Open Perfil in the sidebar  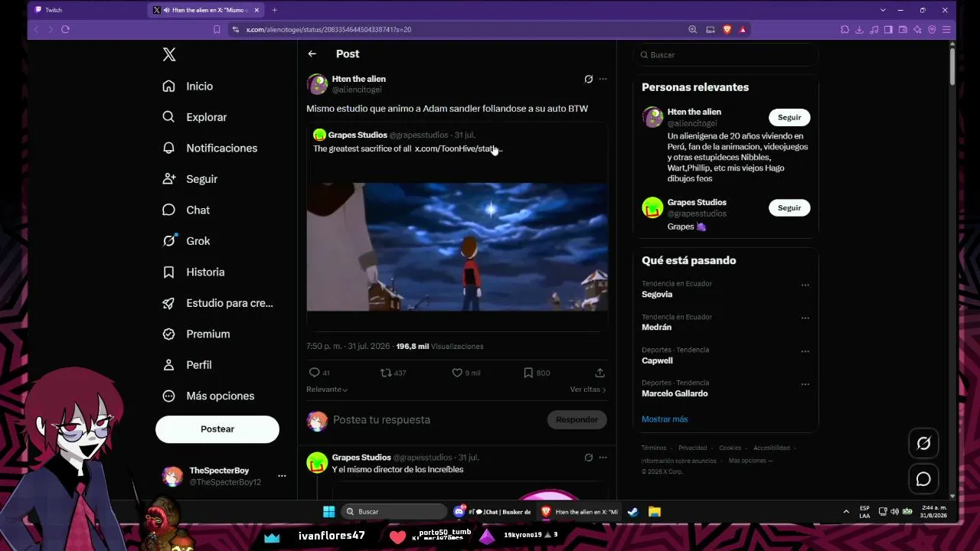pos(187,365)
